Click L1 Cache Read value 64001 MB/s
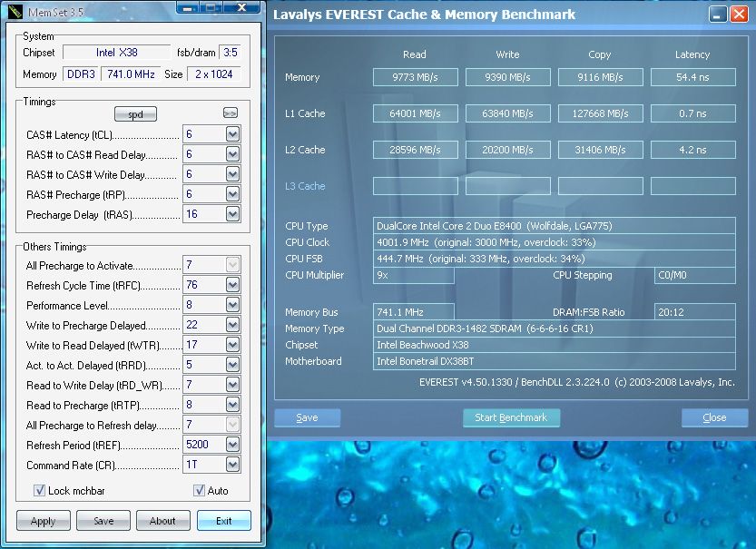The height and width of the screenshot is (549, 756). tap(415, 113)
